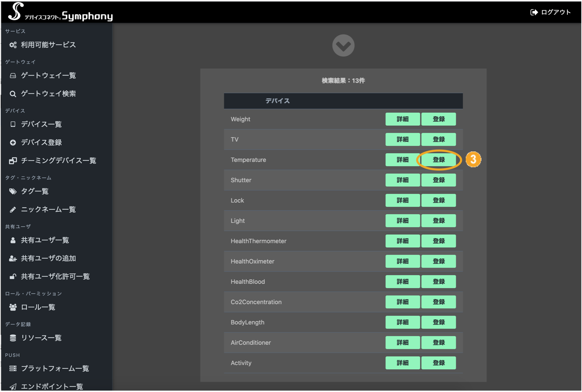View HealthThermometer details
The height and width of the screenshot is (392, 582).
point(402,241)
